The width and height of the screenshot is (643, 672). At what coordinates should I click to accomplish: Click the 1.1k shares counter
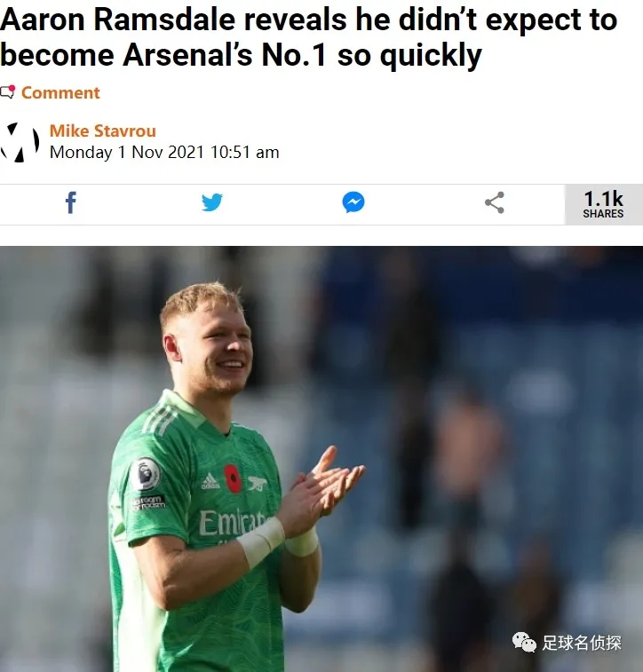pos(603,204)
